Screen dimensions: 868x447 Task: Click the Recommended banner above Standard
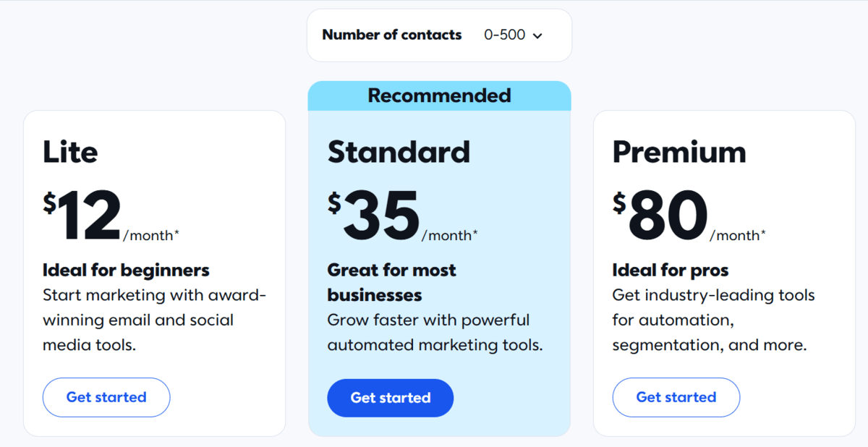(x=439, y=95)
